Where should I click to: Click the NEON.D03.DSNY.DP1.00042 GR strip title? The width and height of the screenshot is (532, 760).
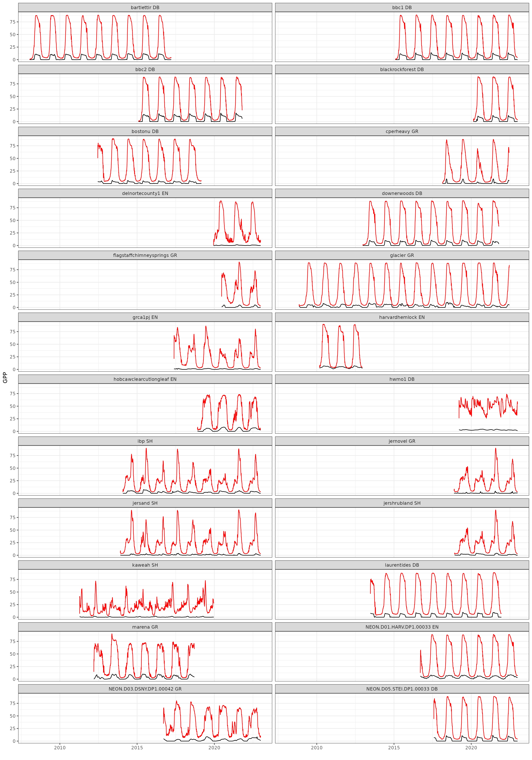pyautogui.click(x=145, y=689)
